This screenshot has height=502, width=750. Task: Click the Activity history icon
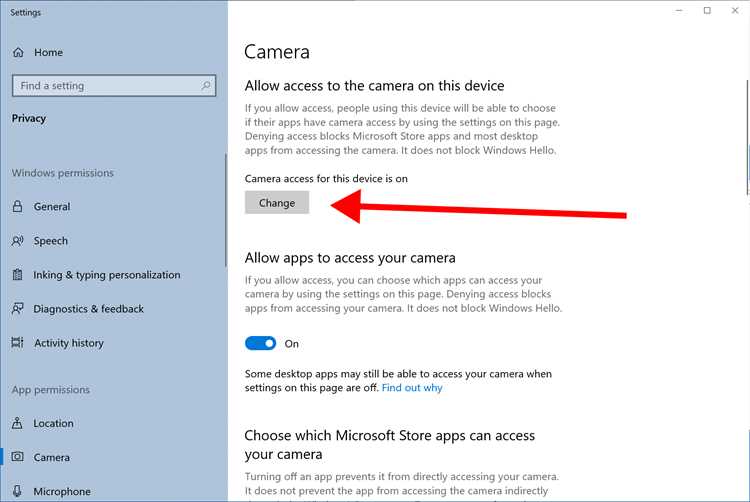tap(18, 342)
